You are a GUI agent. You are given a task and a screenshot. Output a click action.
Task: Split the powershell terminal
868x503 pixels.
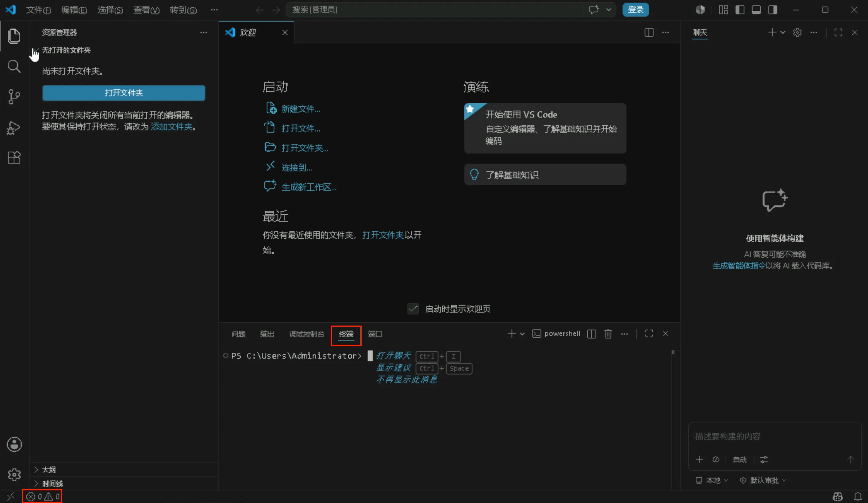point(591,334)
